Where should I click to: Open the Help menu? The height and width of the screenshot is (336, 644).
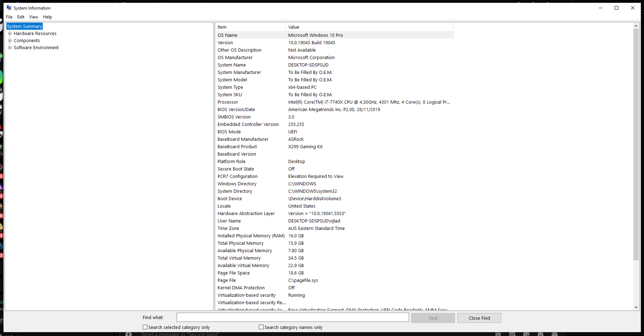(47, 17)
